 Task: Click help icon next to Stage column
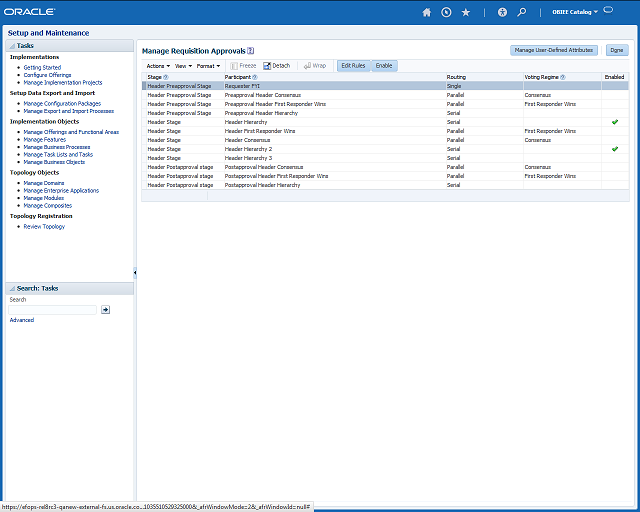[166, 77]
